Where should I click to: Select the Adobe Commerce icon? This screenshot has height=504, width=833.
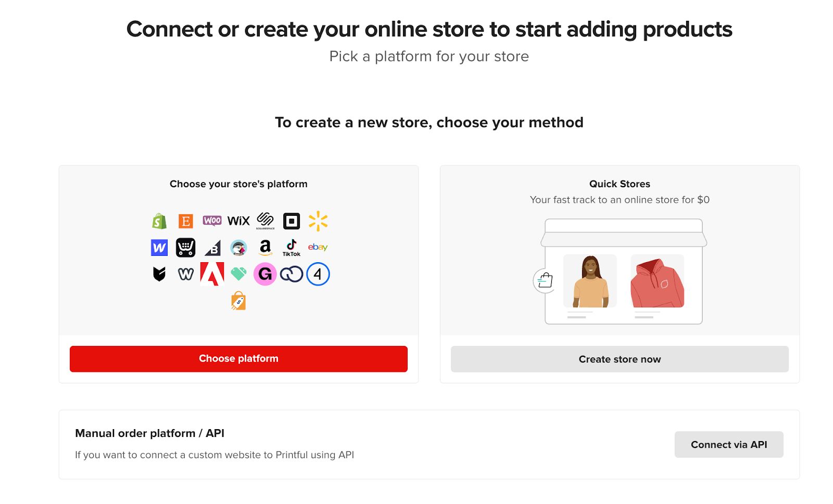(x=212, y=274)
